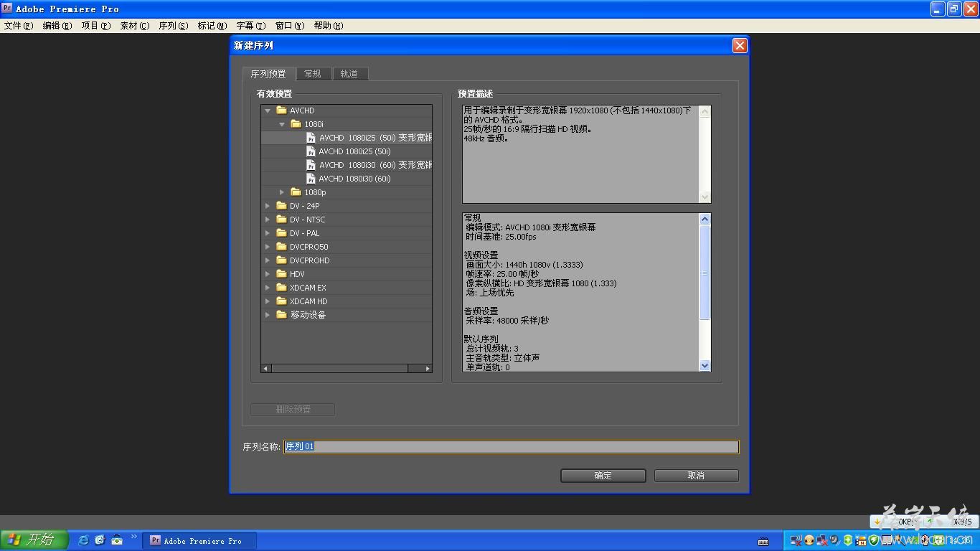Image resolution: width=980 pixels, height=551 pixels.
Task: Click Adobe Premiere Pro taskbar button
Action: [199, 541]
